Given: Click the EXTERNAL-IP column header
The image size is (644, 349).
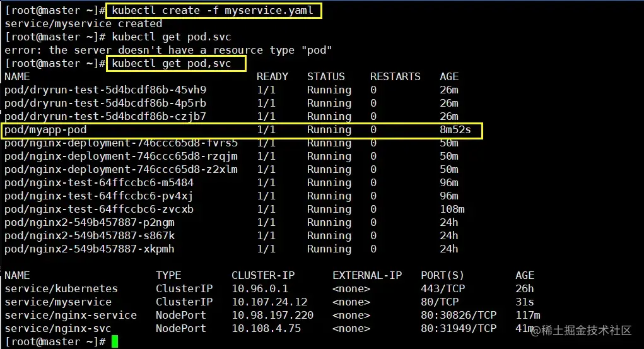Looking at the screenshot, I should [x=367, y=275].
